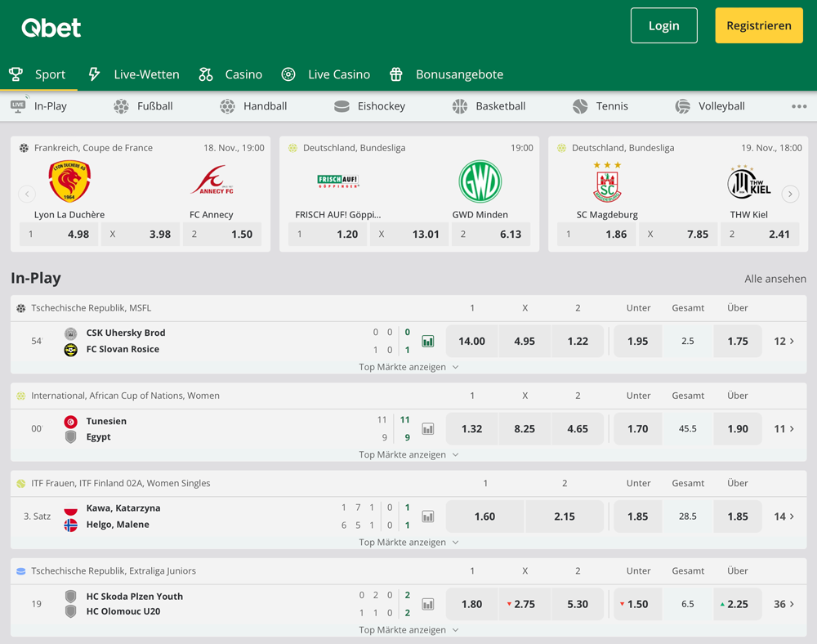Click the Alle ansehen link
This screenshot has height=644, width=817.
click(x=775, y=279)
